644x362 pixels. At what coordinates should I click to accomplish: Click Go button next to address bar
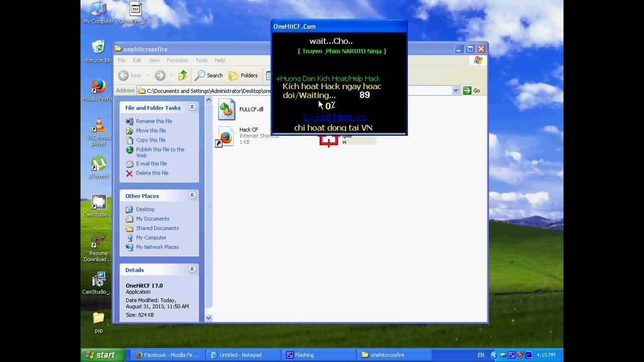[472, 90]
